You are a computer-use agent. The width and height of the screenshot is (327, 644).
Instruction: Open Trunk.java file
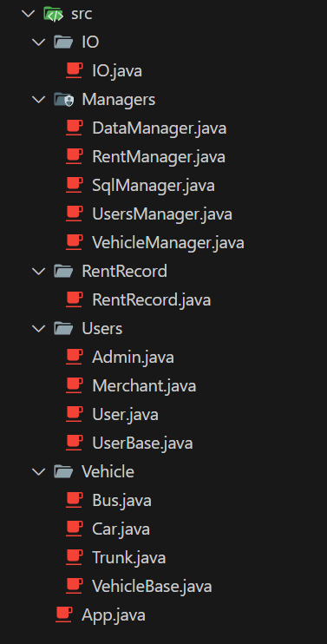[x=129, y=558]
